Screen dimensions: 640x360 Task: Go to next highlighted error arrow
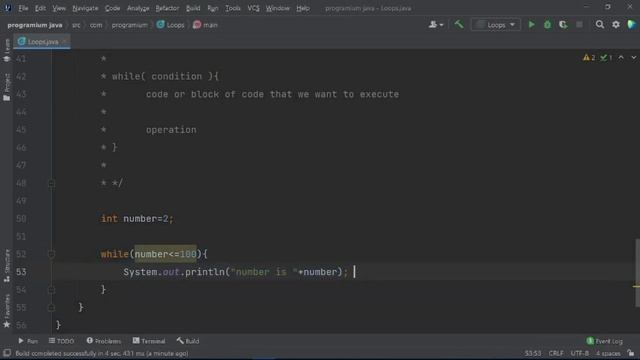(x=633, y=58)
